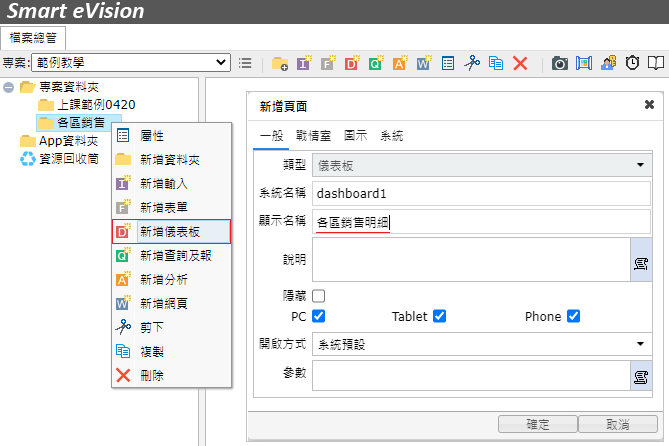Click the clock schedule toolbar icon
The image size is (669, 446).
coord(632,63)
